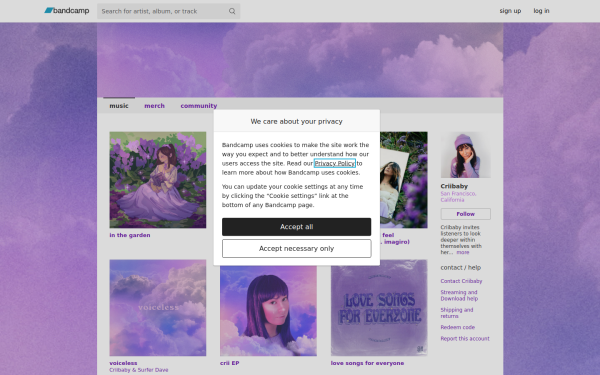Image resolution: width=600 pixels, height=375 pixels.
Task: Open Shipping and returns link
Action: pyautogui.click(x=457, y=313)
